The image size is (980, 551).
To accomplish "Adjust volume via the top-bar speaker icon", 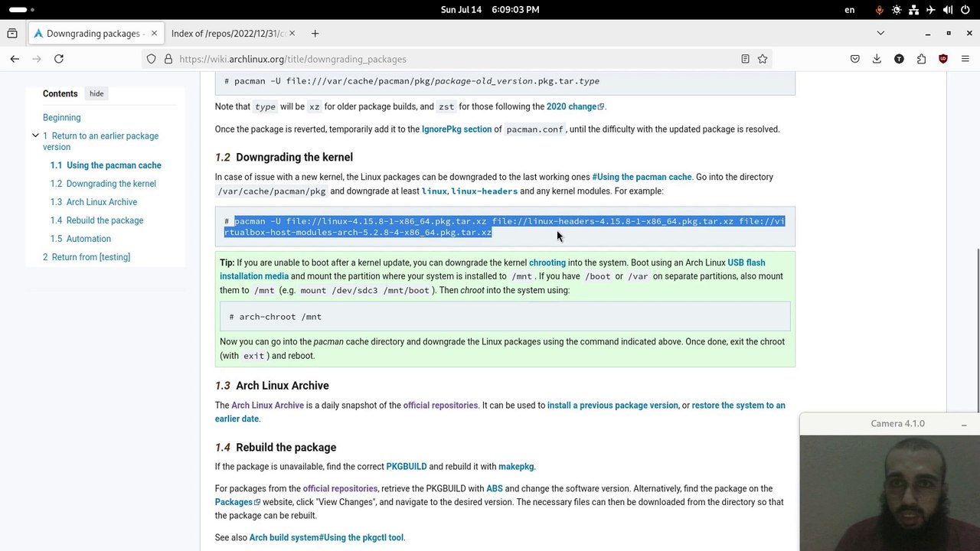I will coord(948,10).
